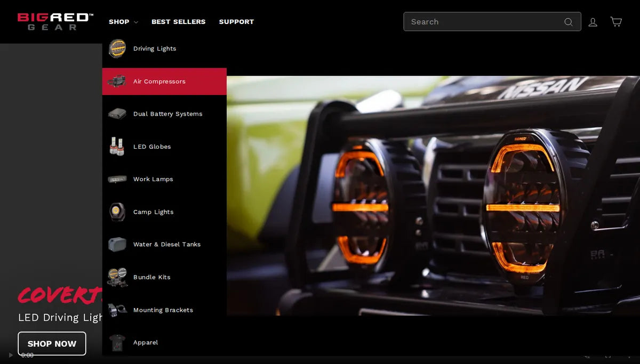The height and width of the screenshot is (364, 640).
Task: Click the Work Lamps light bar thumbnail
Action: (117, 179)
